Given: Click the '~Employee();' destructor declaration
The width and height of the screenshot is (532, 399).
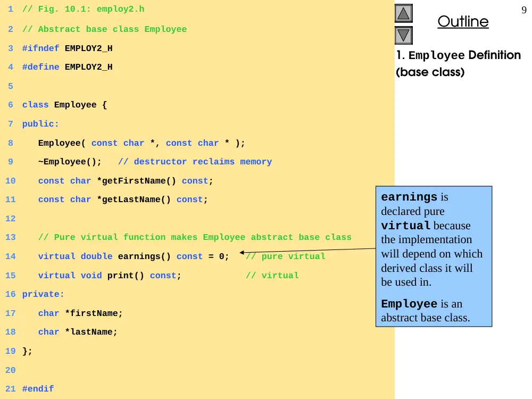Looking at the screenshot, I should 70,162.
